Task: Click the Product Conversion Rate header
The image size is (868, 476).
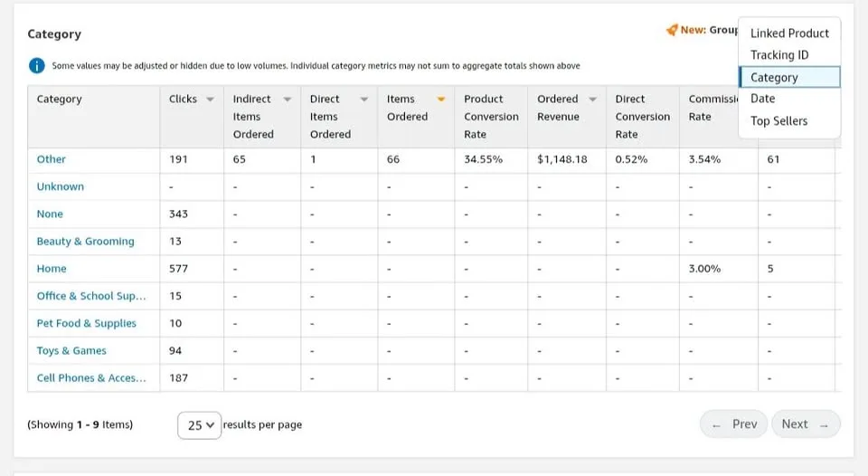Action: coord(491,117)
